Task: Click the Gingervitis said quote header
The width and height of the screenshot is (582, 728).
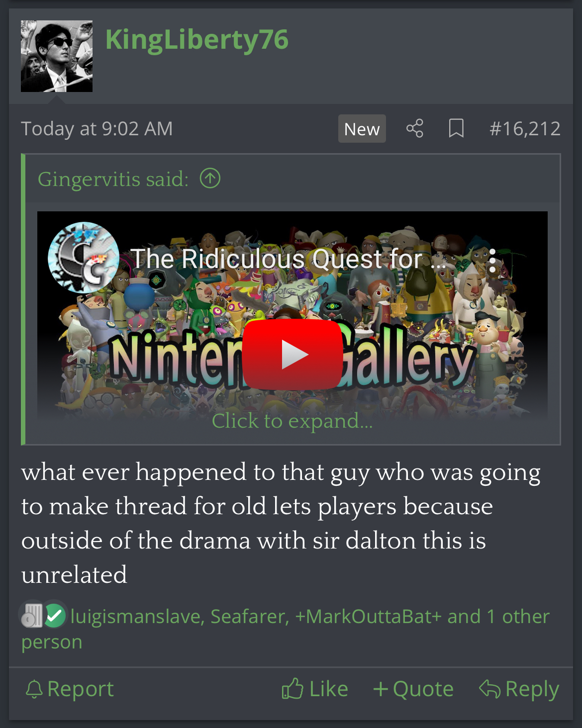Action: tap(113, 179)
